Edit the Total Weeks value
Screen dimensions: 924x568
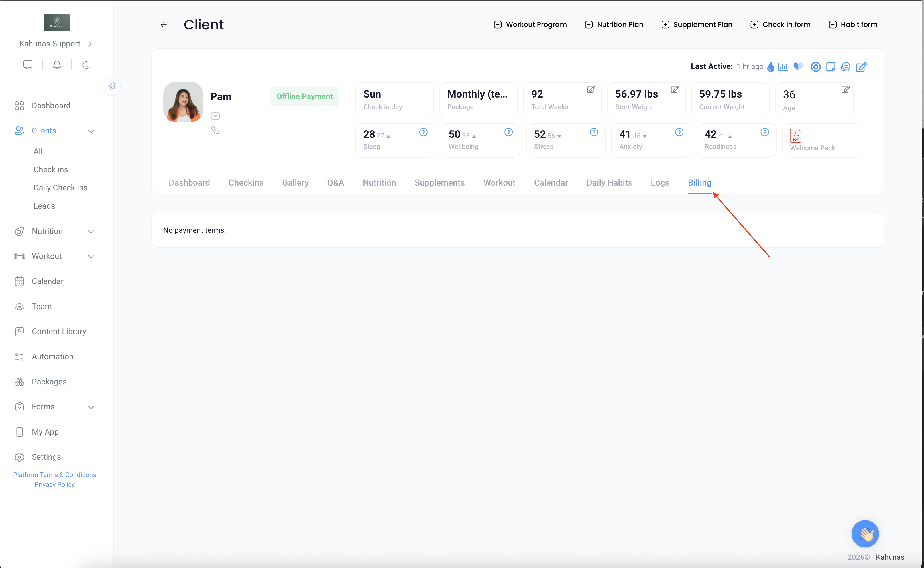(x=591, y=90)
